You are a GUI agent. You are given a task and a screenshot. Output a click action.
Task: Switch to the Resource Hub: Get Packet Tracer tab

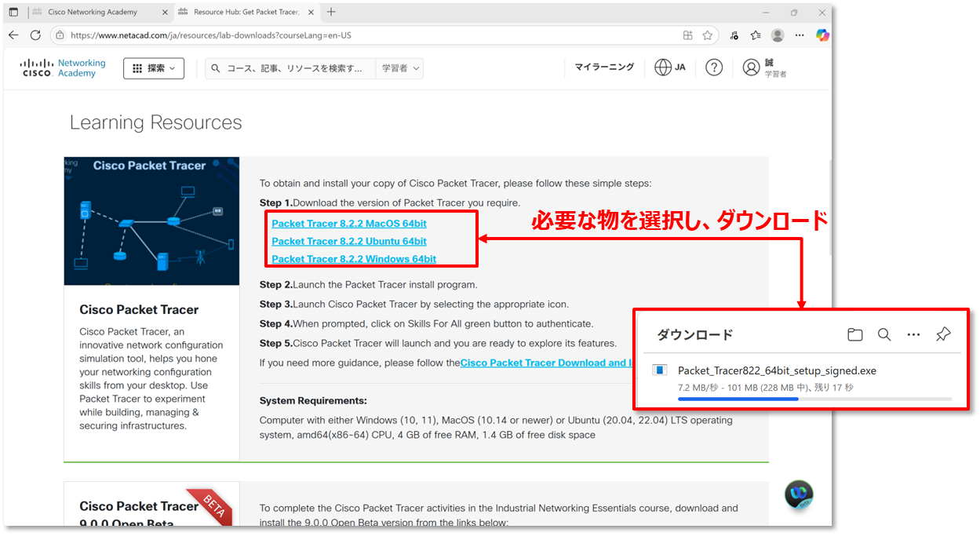click(x=246, y=12)
